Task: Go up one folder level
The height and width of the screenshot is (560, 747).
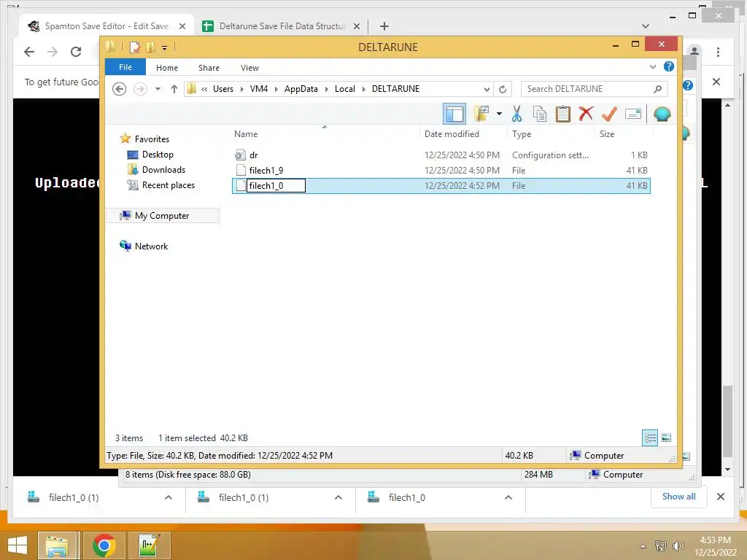Action: point(174,89)
